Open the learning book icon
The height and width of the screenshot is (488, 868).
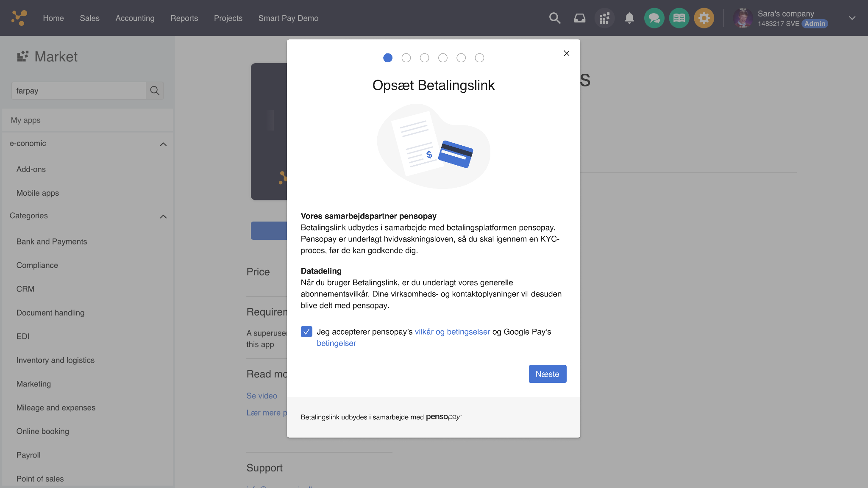coord(679,18)
